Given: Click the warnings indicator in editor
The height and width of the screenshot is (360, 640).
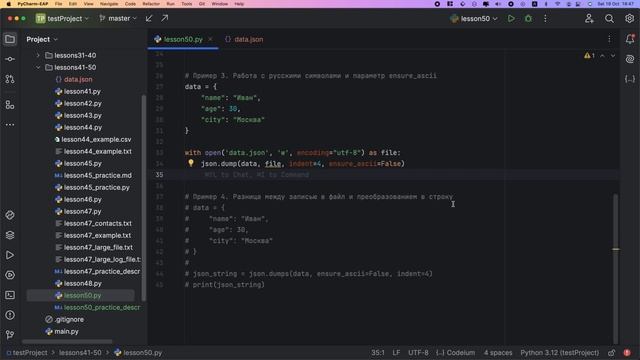Looking at the screenshot, I should coord(589,56).
